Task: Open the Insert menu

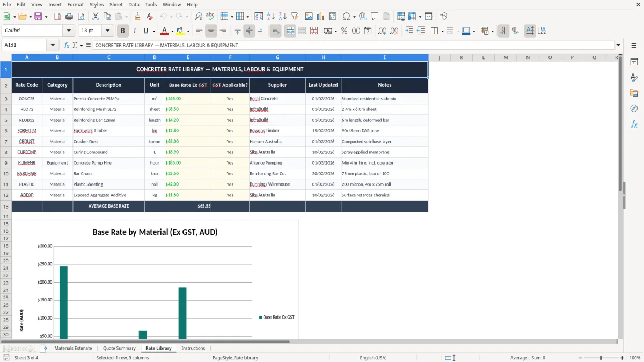Action: (x=55, y=4)
